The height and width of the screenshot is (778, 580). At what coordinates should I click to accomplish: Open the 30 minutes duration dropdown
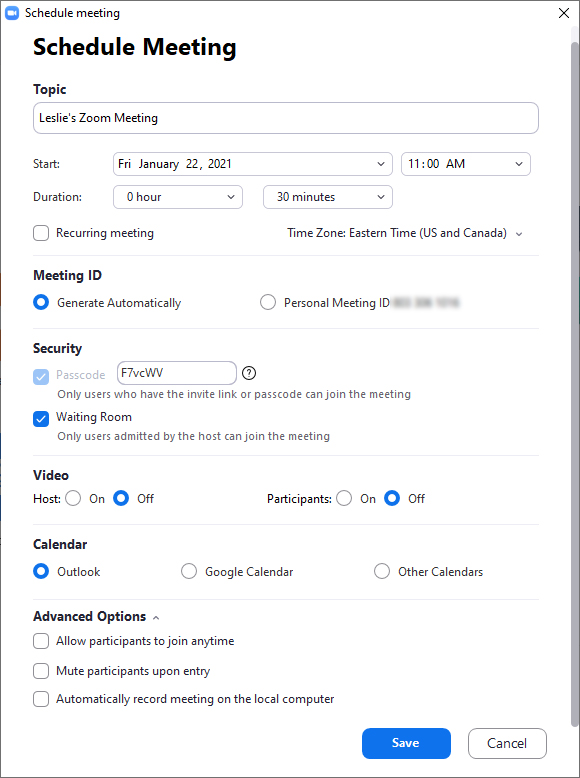(328, 197)
